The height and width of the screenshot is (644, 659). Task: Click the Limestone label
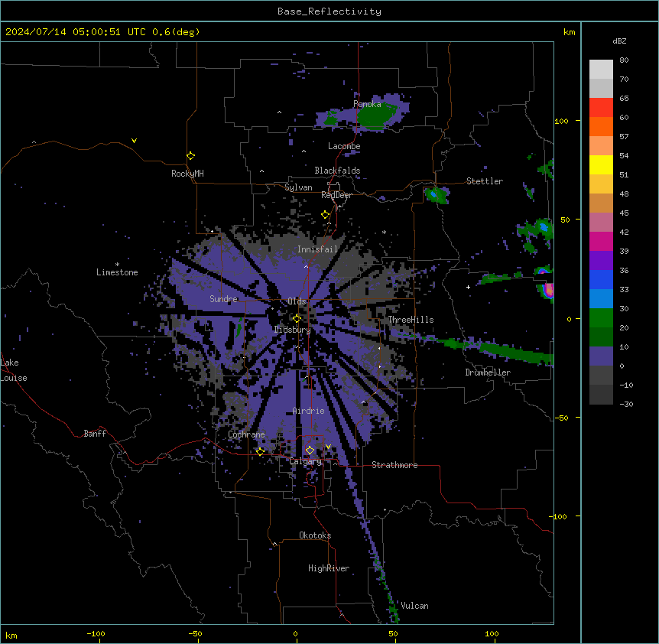point(117,272)
